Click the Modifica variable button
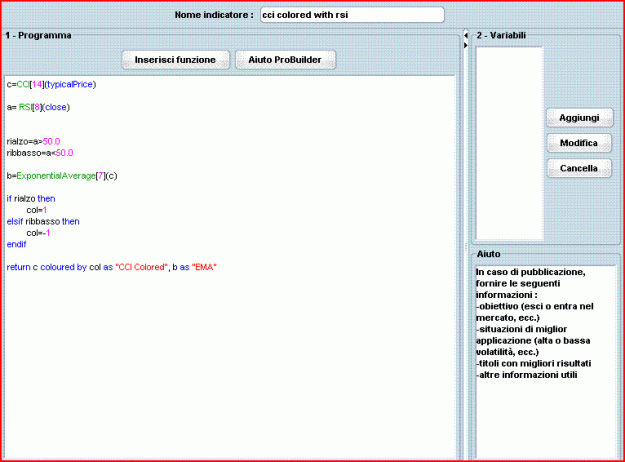This screenshot has height=462, width=625. [579, 143]
